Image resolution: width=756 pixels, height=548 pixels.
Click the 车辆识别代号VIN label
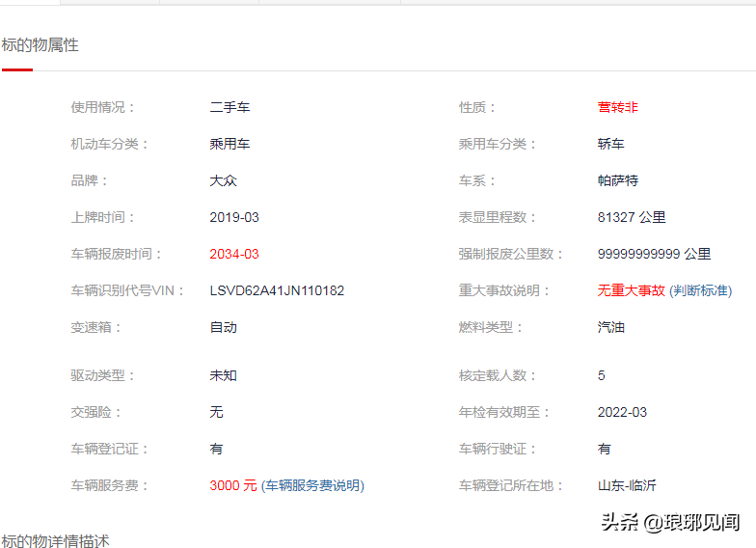tap(127, 290)
